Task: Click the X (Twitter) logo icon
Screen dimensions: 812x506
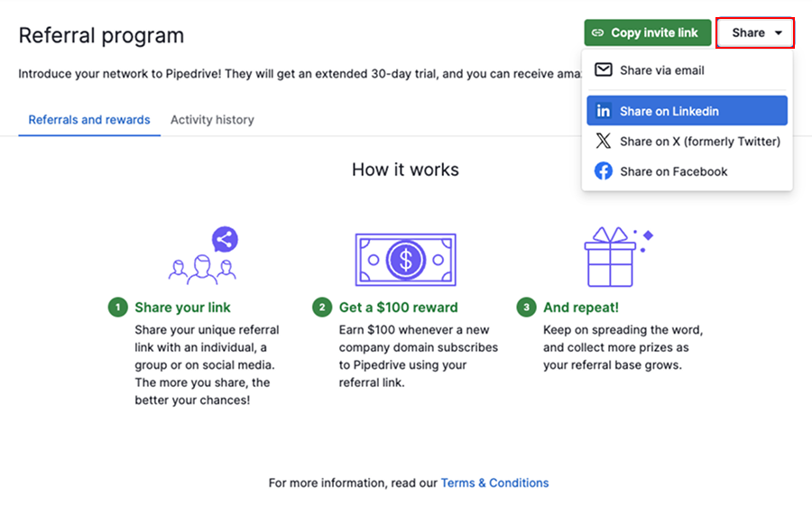Action: pos(604,142)
